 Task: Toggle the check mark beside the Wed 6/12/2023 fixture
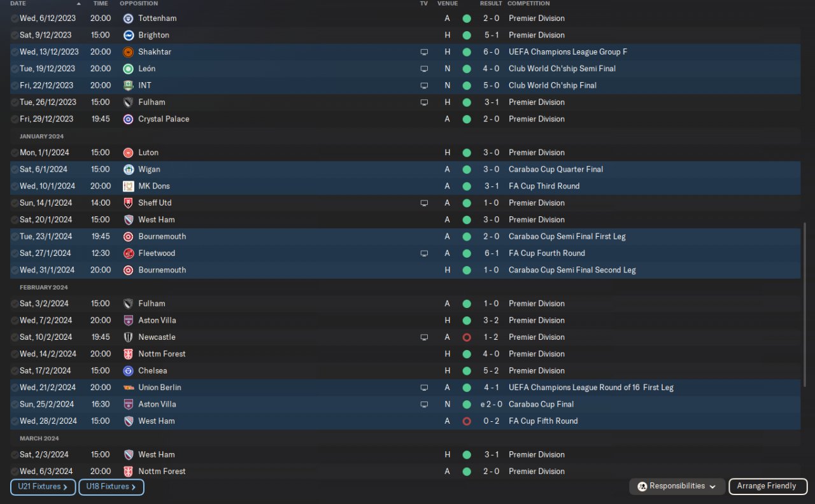click(x=15, y=18)
